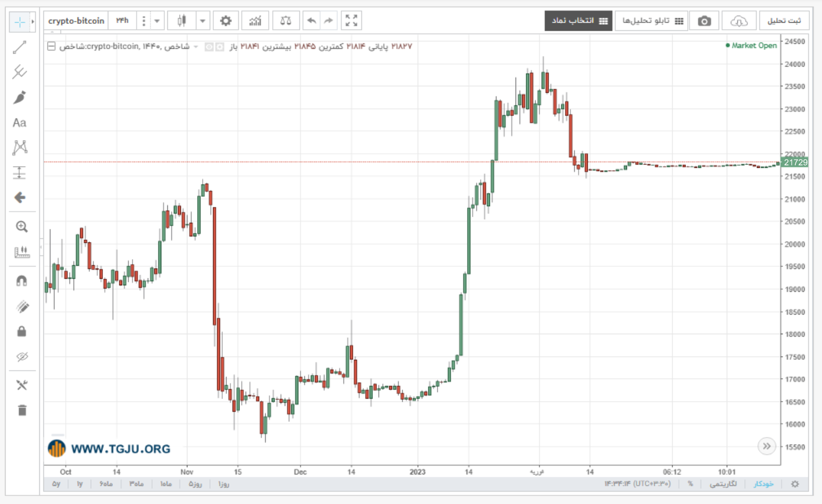Toggle stay-in-drawing-mode pencil icon
The width and height of the screenshot is (822, 504).
click(22, 306)
